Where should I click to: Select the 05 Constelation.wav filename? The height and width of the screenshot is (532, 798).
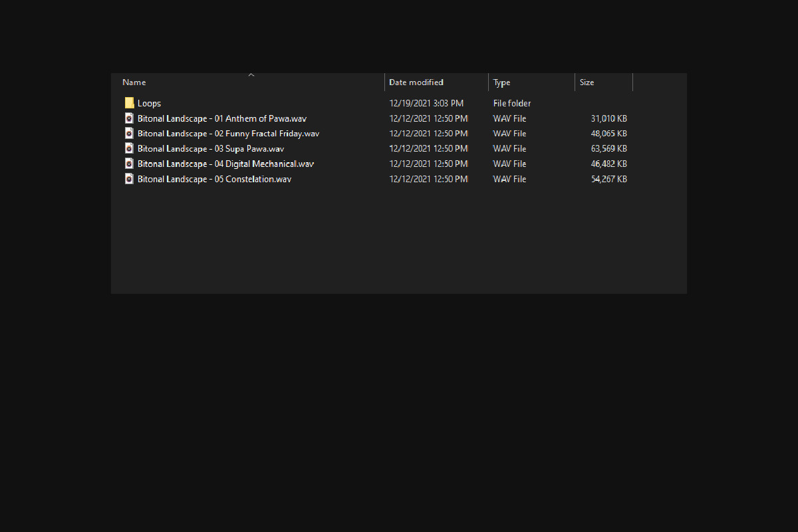tap(214, 179)
